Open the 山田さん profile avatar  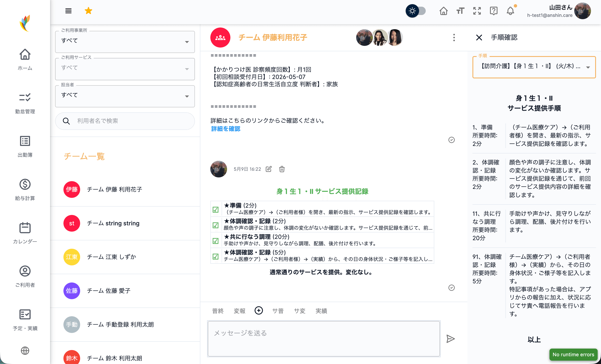(582, 11)
